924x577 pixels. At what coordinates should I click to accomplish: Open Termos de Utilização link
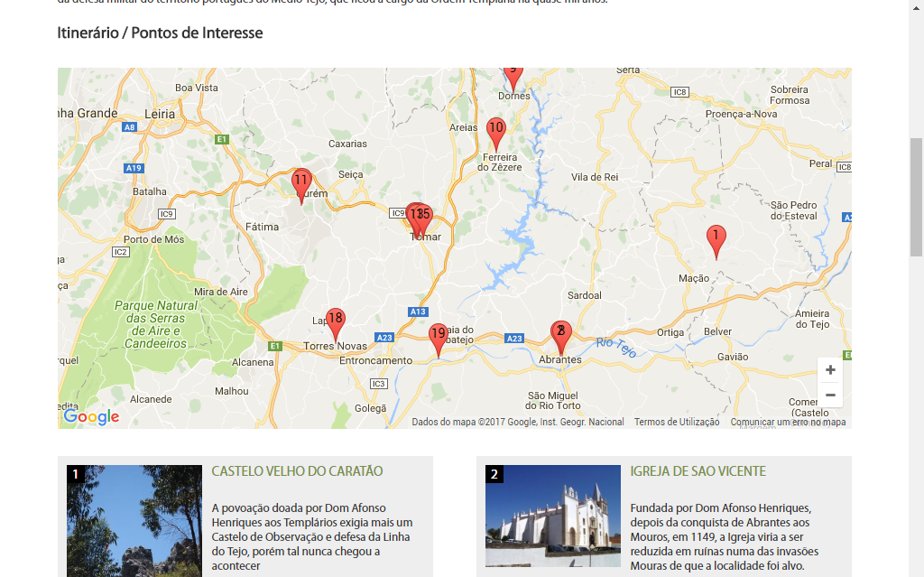click(677, 422)
